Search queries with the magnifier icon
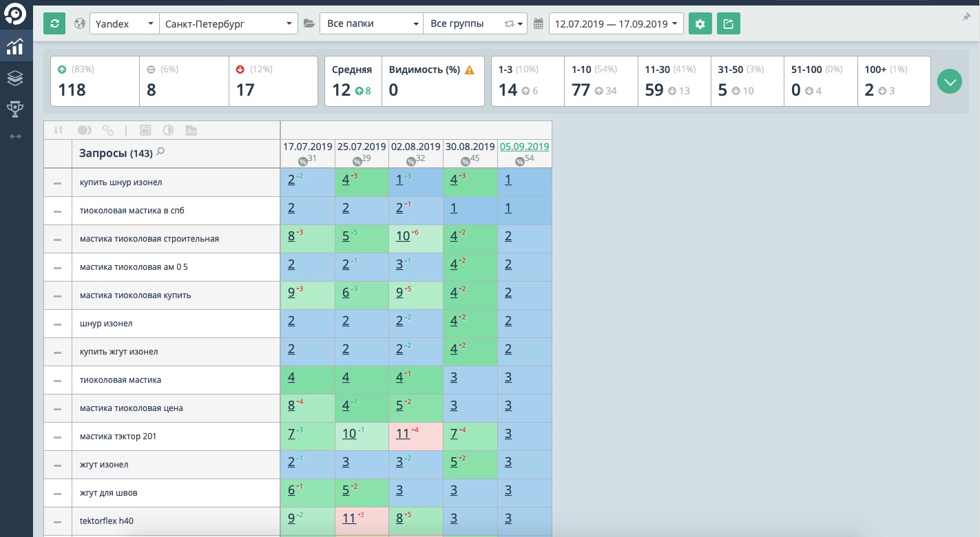The height and width of the screenshot is (537, 980). tap(160, 152)
